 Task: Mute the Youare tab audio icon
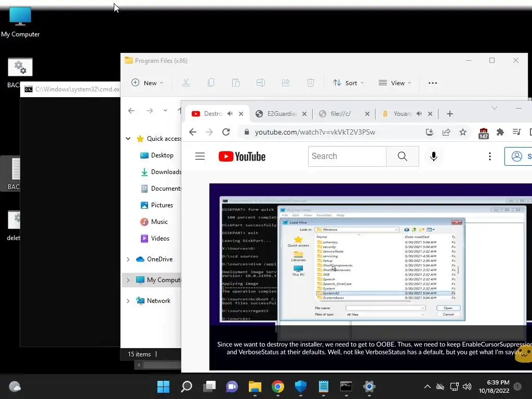pyautogui.click(x=419, y=114)
